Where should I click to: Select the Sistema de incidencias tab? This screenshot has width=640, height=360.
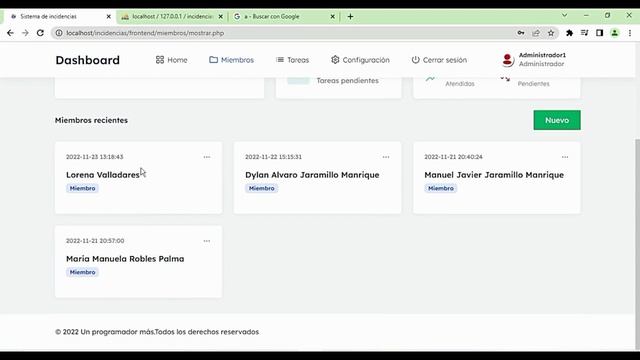click(59, 16)
